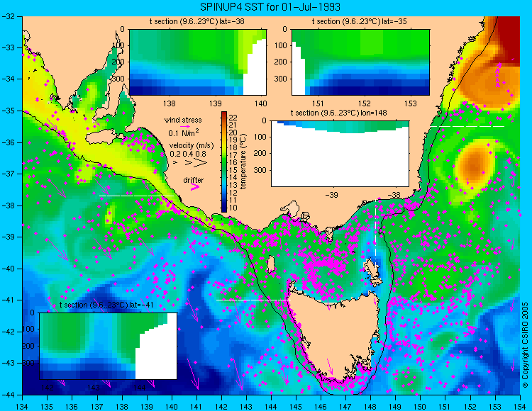Select the 16 tick on the temperature color bar
The width and height of the screenshot is (532, 411).
coord(233,163)
